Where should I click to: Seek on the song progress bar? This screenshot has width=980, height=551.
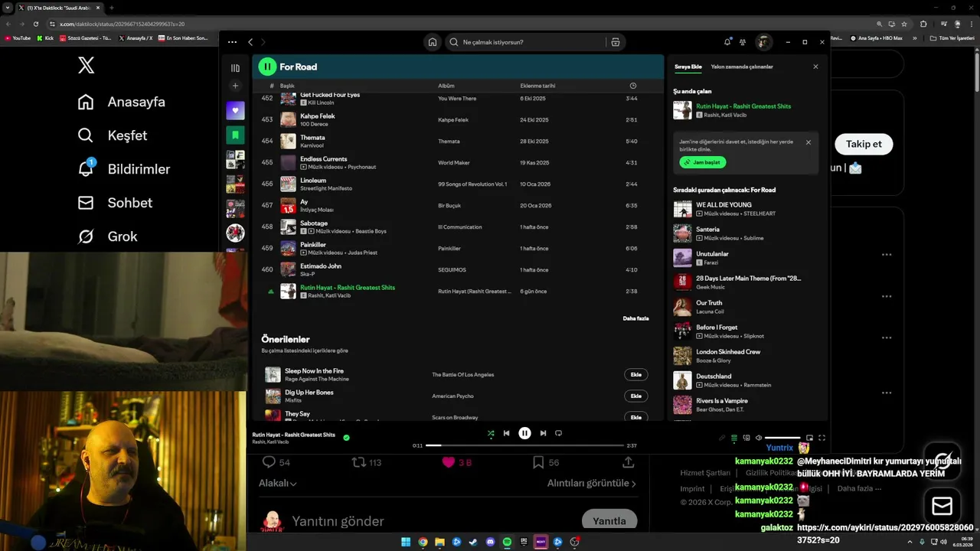[x=524, y=445]
